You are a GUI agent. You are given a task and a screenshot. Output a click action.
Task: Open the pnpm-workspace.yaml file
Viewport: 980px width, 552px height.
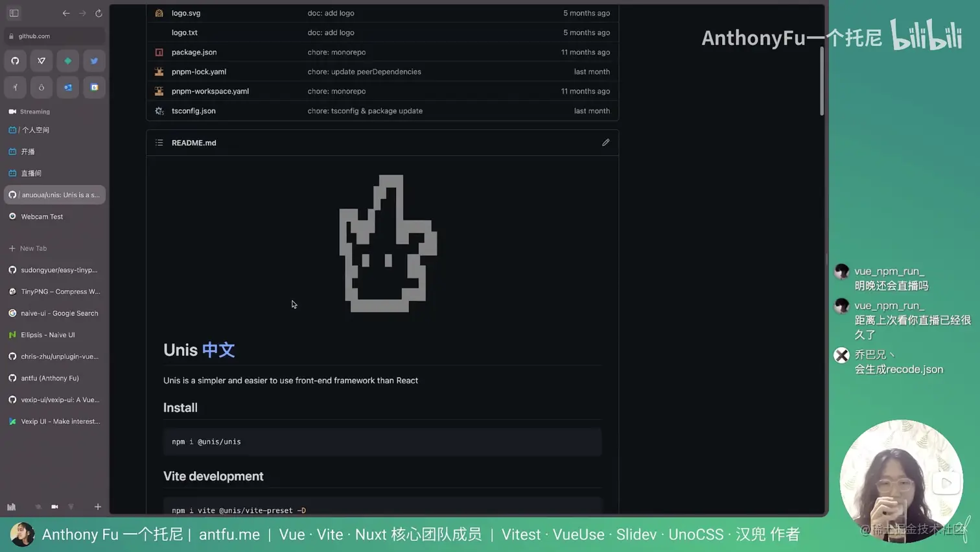[210, 91]
